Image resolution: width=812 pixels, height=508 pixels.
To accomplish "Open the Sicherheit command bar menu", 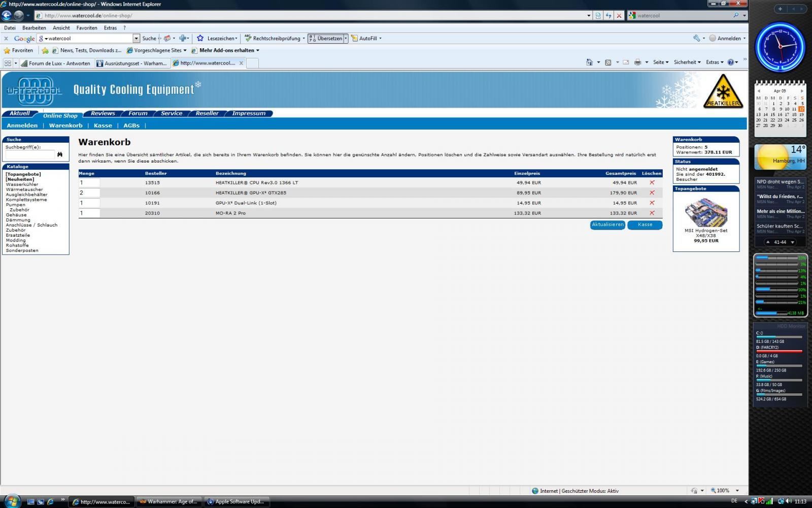I will [687, 62].
